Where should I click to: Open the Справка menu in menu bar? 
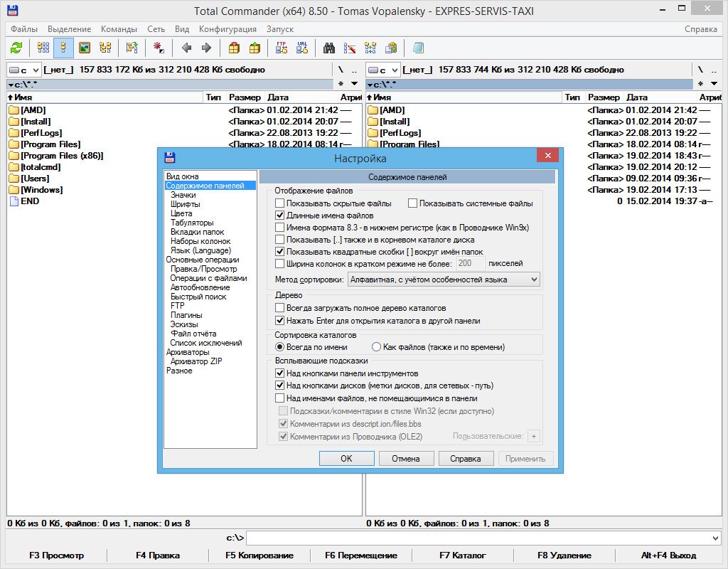click(x=700, y=28)
